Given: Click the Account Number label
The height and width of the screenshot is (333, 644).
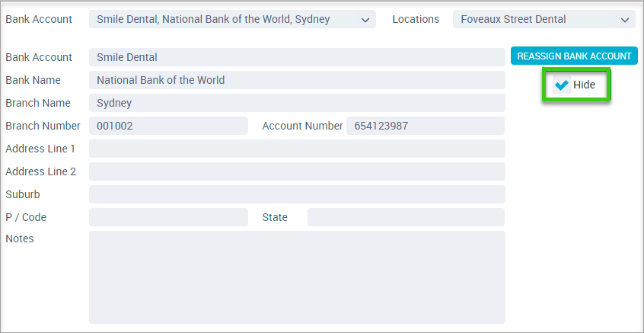Looking at the screenshot, I should click(302, 126).
